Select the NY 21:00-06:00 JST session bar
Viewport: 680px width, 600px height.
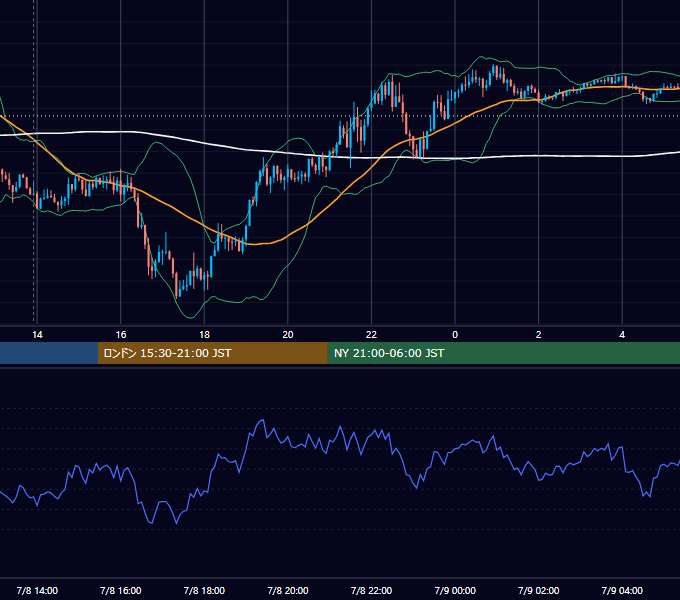[x=503, y=353]
